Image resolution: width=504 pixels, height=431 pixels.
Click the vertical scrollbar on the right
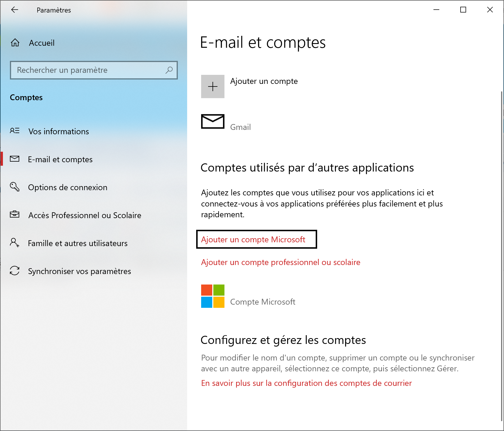[502, 256]
